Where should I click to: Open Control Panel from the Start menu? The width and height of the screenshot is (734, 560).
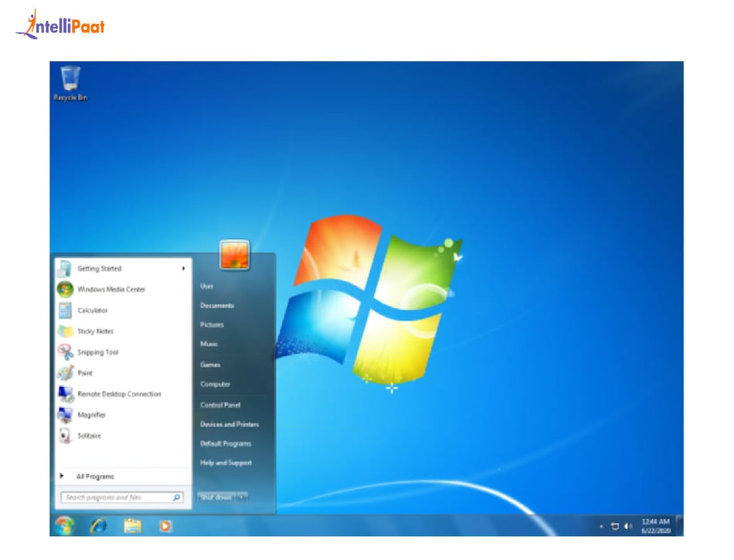pos(220,405)
